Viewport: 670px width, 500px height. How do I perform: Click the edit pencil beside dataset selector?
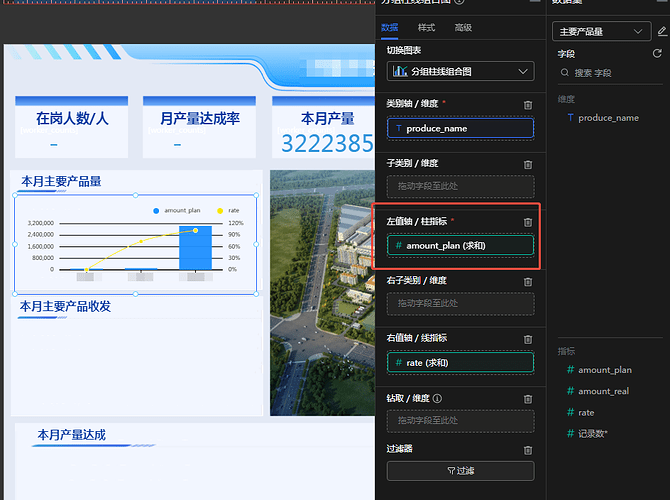coord(662,31)
